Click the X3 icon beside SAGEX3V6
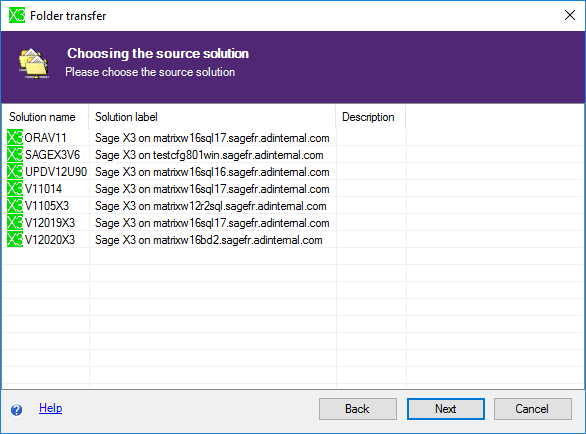586x434 pixels. click(15, 154)
